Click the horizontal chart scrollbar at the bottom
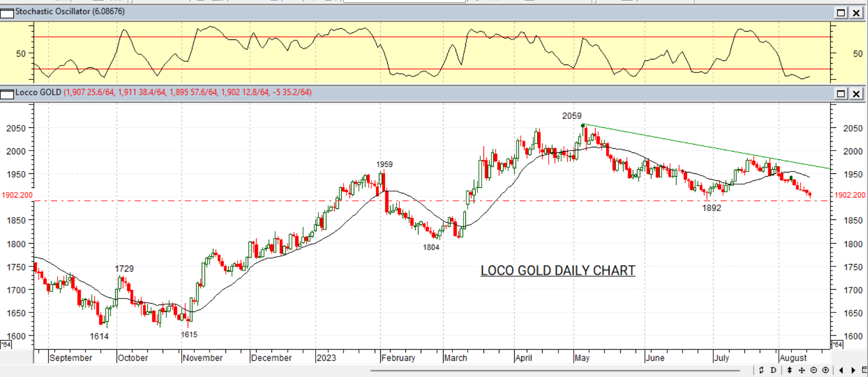This screenshot has height=377, width=868. pos(555,371)
